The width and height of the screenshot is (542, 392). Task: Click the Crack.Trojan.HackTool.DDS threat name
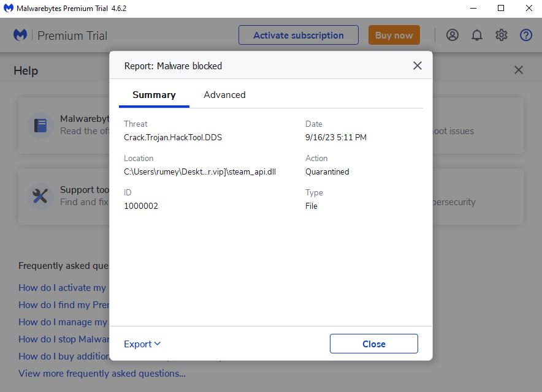[x=173, y=138]
